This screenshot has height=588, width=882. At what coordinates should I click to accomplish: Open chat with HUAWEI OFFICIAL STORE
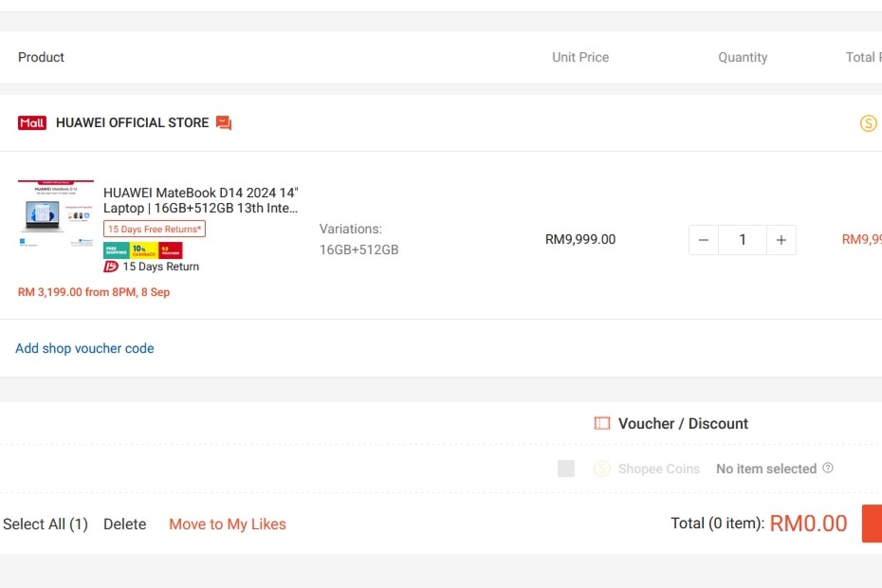pyautogui.click(x=224, y=122)
